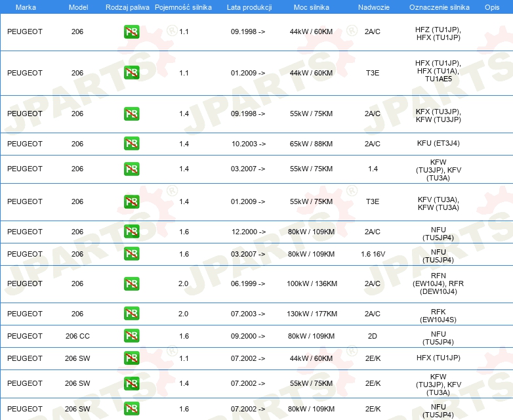
Task: Click PEUGEOT in the 206 CC row
Action: point(25,336)
